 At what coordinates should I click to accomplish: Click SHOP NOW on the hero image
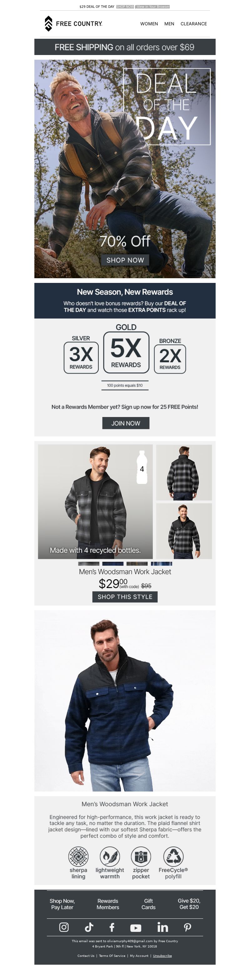point(125,260)
